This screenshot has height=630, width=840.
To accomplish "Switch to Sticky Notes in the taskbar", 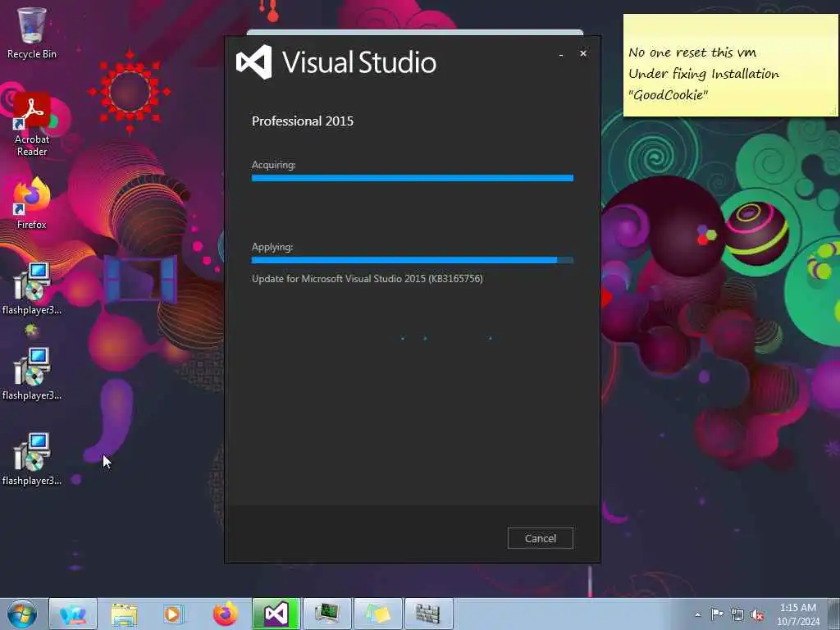I will pos(377,614).
